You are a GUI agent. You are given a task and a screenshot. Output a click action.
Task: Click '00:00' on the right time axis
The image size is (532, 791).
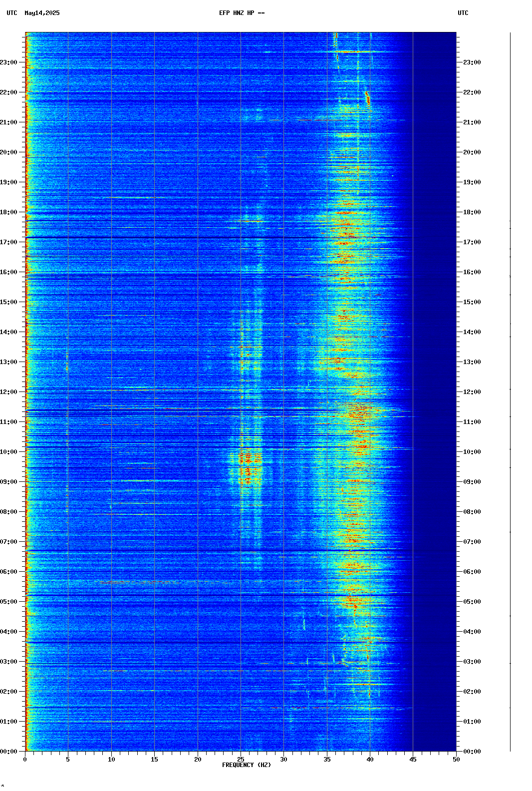(472, 752)
